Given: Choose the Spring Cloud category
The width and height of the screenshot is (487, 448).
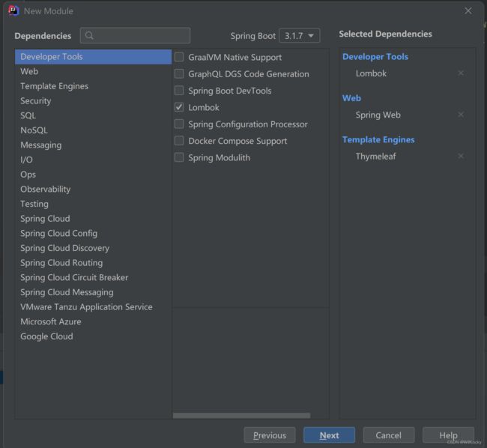Looking at the screenshot, I should point(93,219).
